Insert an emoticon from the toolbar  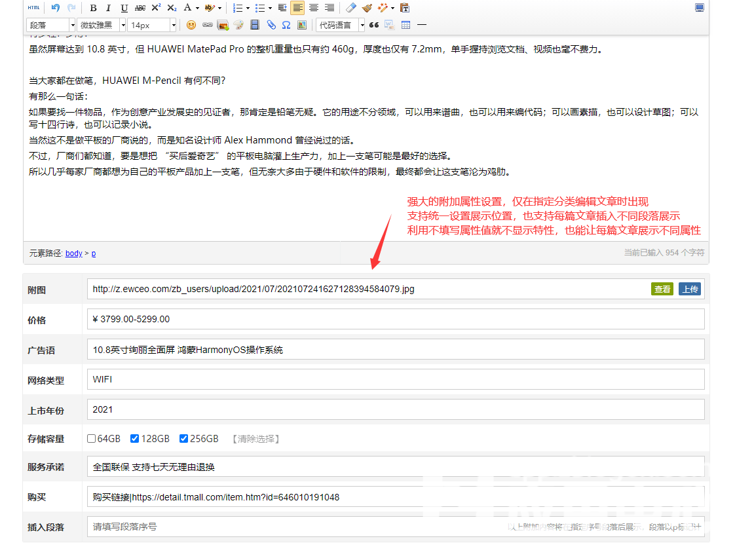click(x=191, y=25)
